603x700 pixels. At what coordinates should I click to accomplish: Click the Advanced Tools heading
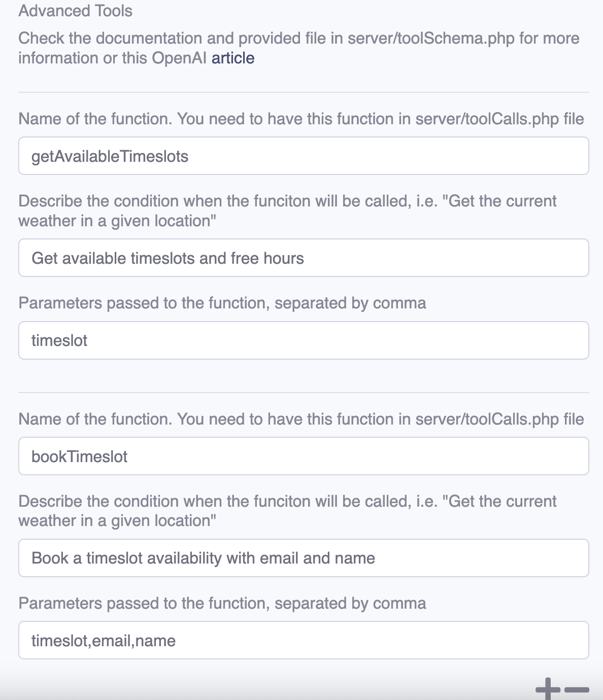click(76, 11)
